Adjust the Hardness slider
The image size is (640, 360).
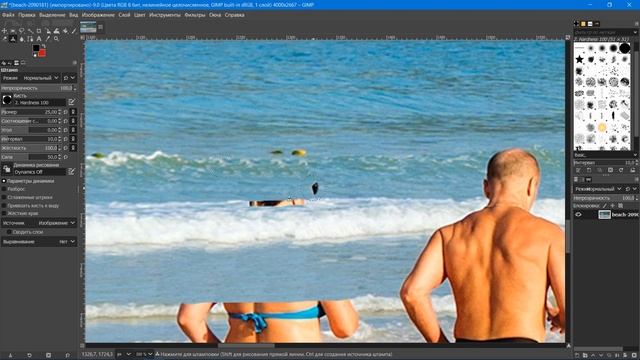click(31, 148)
